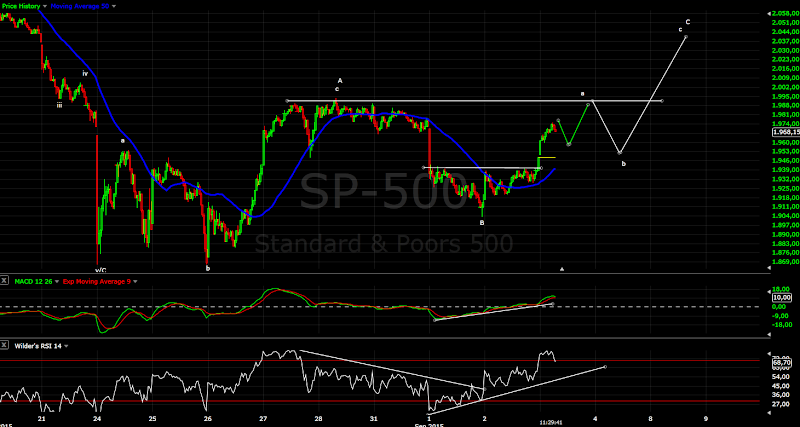Image resolution: width=800 pixels, height=427 pixels.
Task: Open the Wilder's RSI 14 dropdown
Action: pos(66,346)
